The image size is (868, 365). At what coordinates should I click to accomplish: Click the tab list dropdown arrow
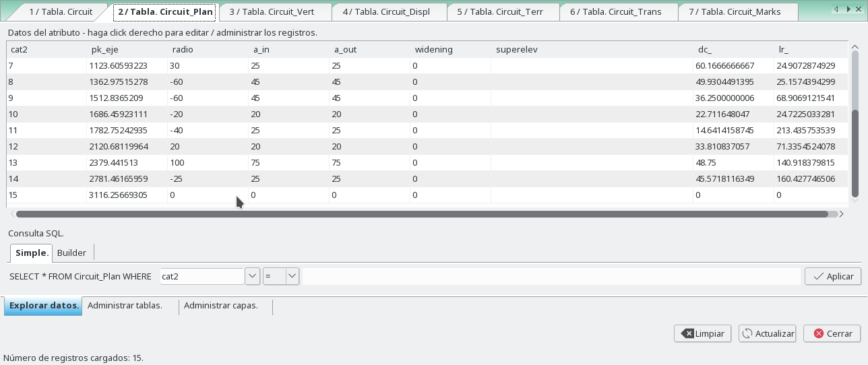859,9
